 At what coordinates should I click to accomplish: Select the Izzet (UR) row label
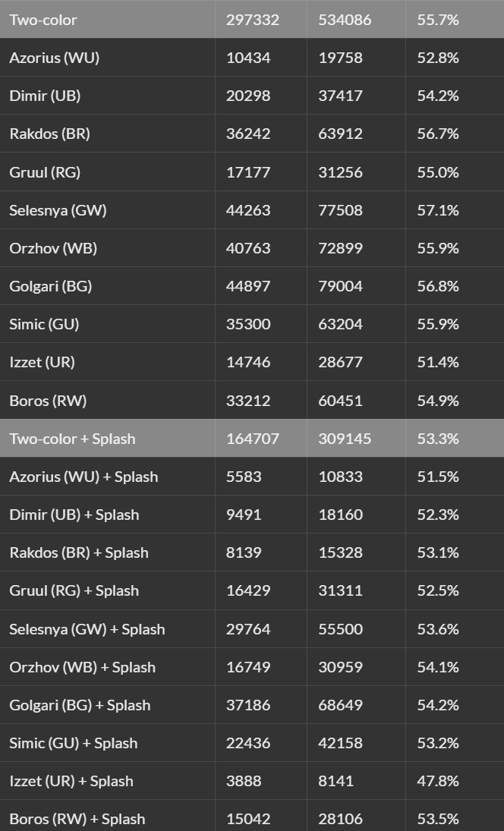[42, 362]
